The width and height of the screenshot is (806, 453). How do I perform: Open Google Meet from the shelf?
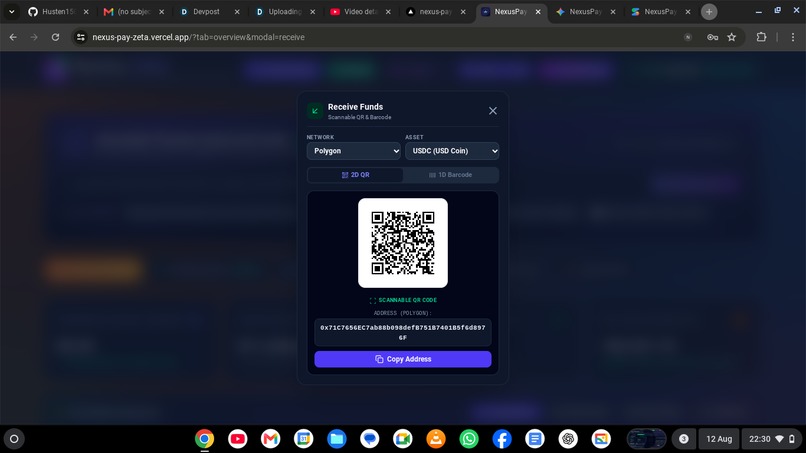[402, 439]
